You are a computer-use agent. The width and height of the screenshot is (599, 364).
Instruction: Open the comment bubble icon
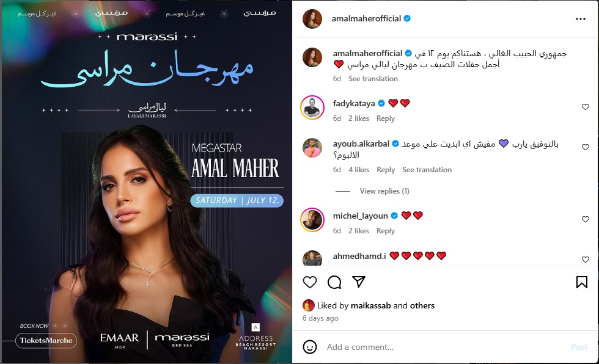[334, 282]
